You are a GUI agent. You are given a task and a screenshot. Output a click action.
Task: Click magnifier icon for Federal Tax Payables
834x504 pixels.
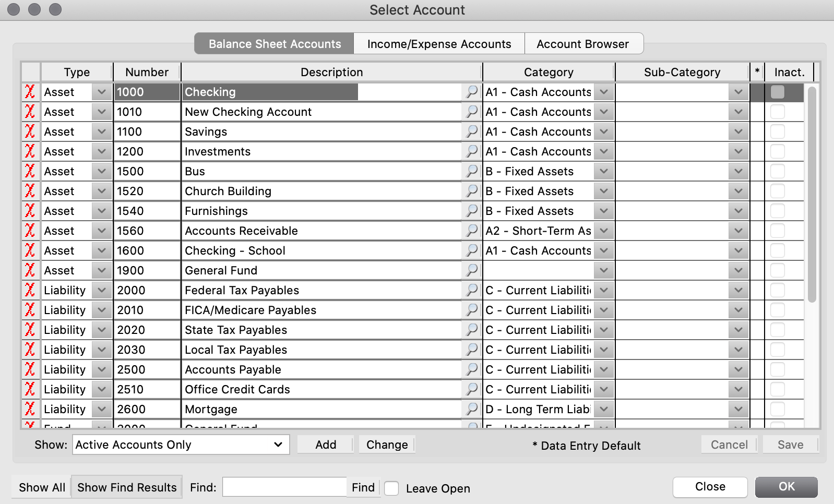(471, 290)
